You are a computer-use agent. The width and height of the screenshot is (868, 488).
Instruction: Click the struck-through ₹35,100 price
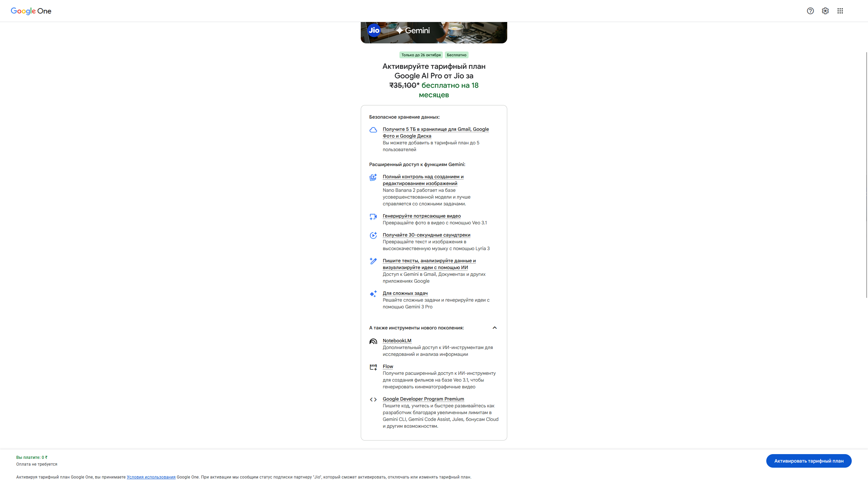coord(403,85)
